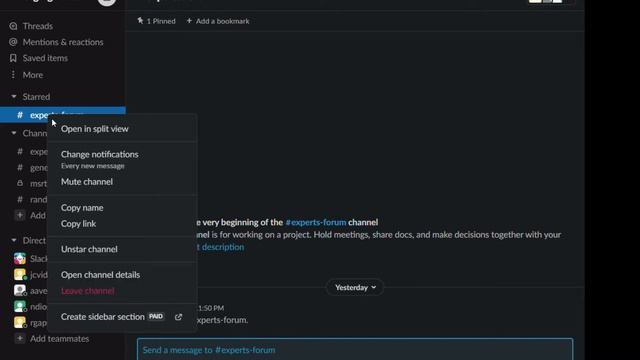Click the edit description link
Image resolution: width=640 pixels, height=360 pixels.
pyautogui.click(x=220, y=247)
